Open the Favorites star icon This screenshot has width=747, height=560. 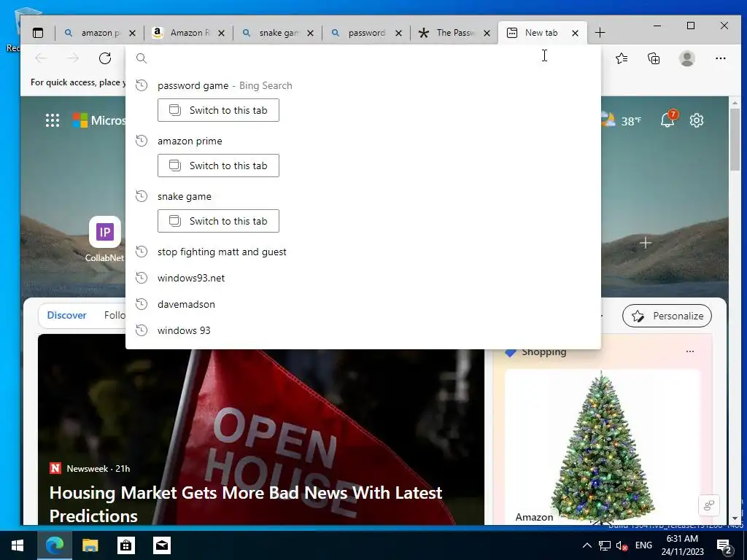coord(622,58)
